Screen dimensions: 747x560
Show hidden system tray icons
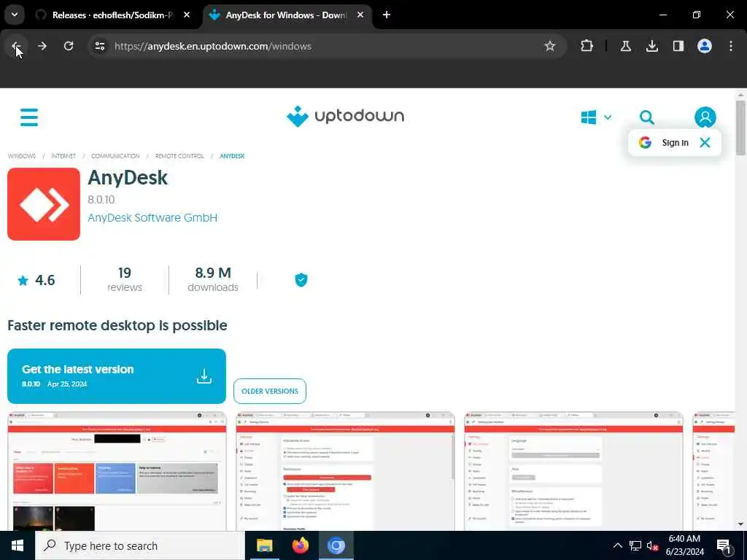click(x=617, y=545)
